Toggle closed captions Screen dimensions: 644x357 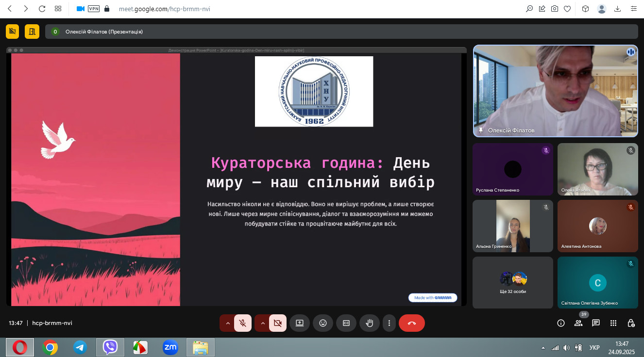coord(346,323)
